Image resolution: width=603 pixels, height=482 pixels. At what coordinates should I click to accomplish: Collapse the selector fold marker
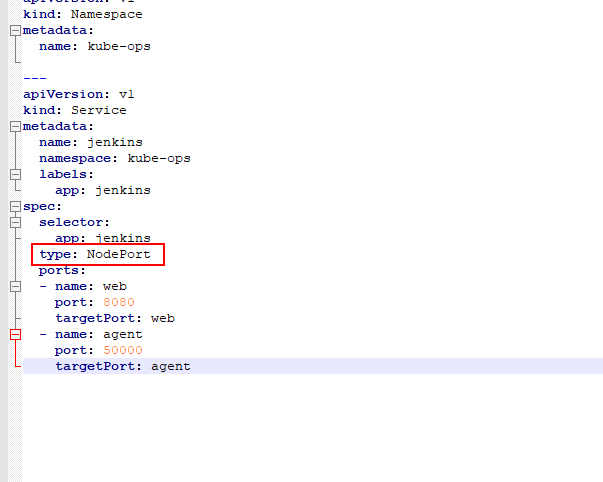(15, 223)
